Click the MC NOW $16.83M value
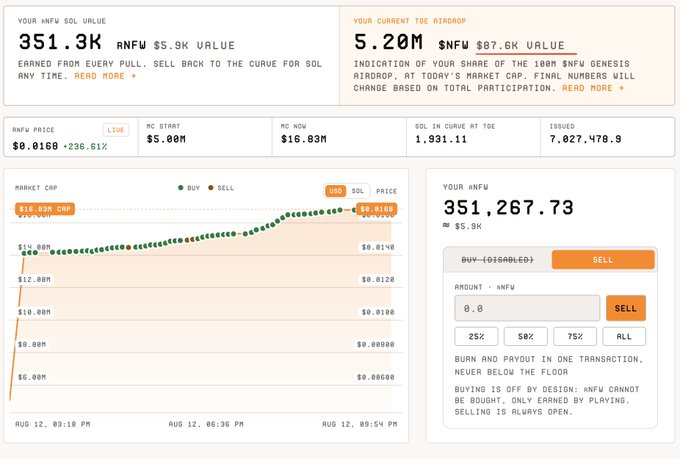The image size is (680, 459). [304, 139]
